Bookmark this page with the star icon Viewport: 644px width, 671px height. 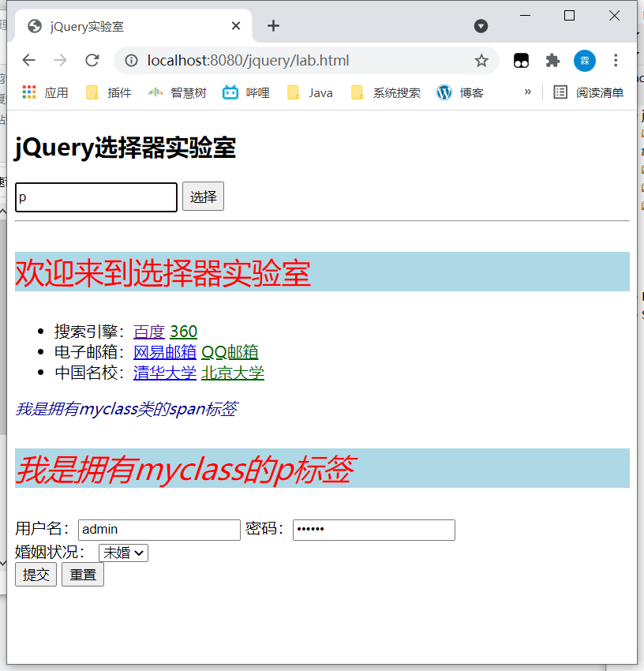click(x=481, y=61)
